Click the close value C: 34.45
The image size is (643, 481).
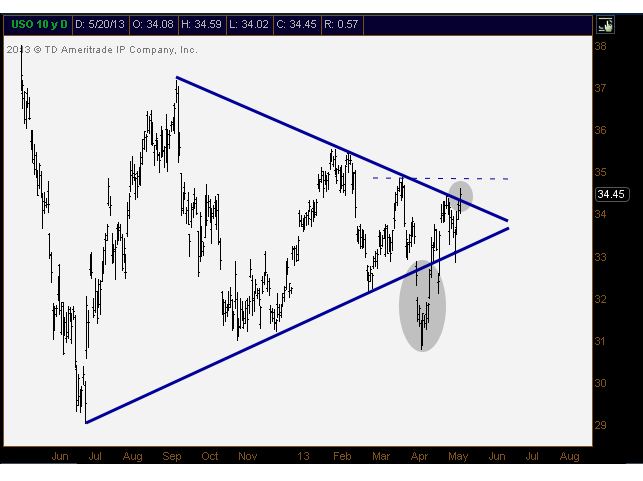click(x=296, y=25)
